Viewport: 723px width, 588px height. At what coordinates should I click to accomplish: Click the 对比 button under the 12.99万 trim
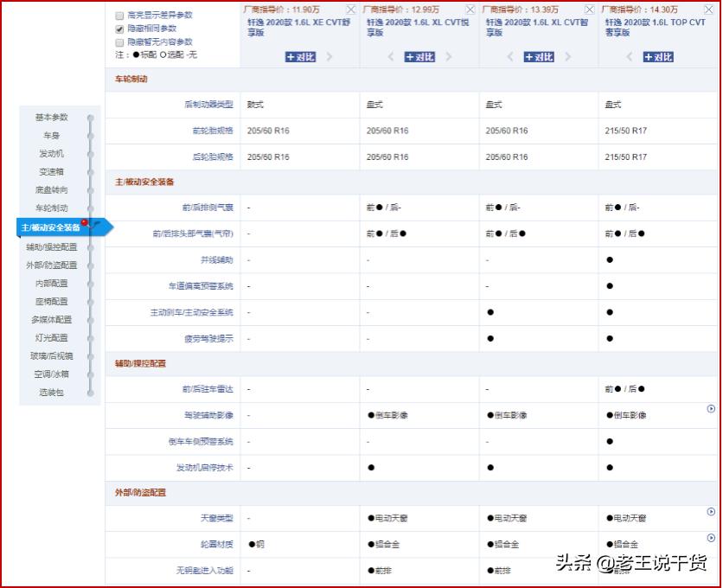point(418,57)
